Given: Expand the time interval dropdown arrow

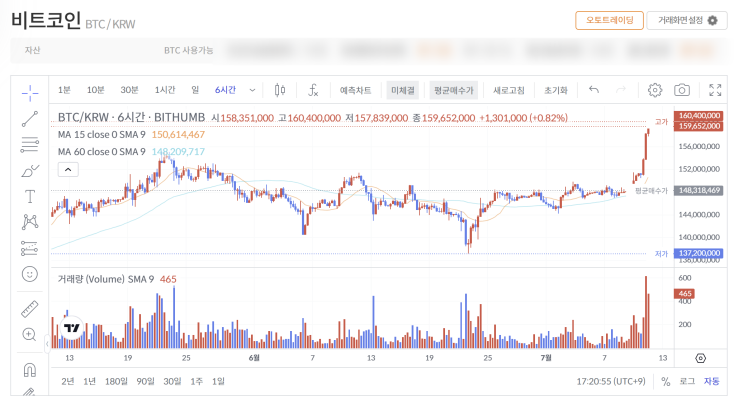Looking at the screenshot, I should (x=252, y=90).
